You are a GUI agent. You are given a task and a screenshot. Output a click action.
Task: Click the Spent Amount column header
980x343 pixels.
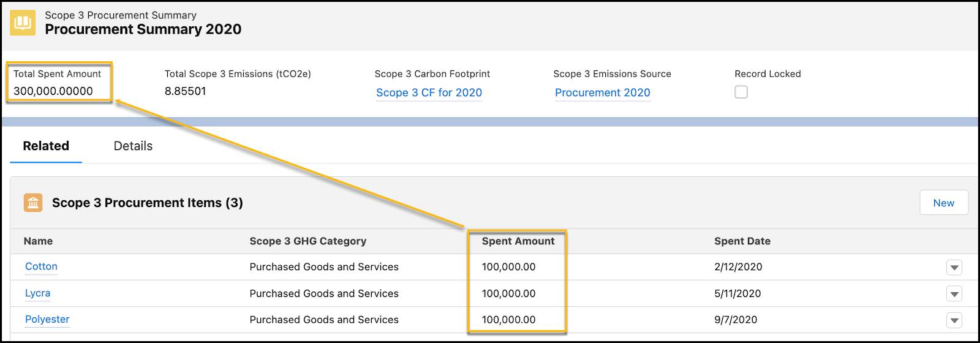[x=518, y=241]
